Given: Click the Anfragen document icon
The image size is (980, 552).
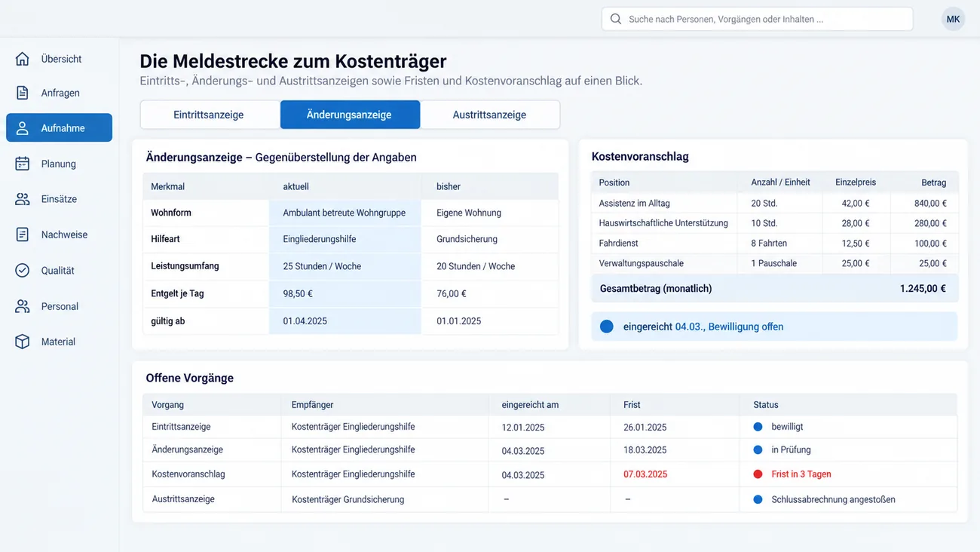Looking at the screenshot, I should click(23, 93).
